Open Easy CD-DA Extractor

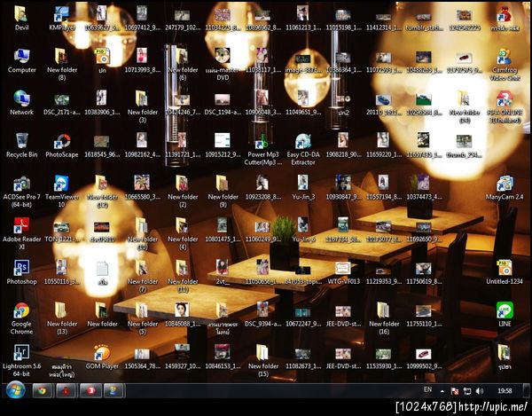[303, 149]
